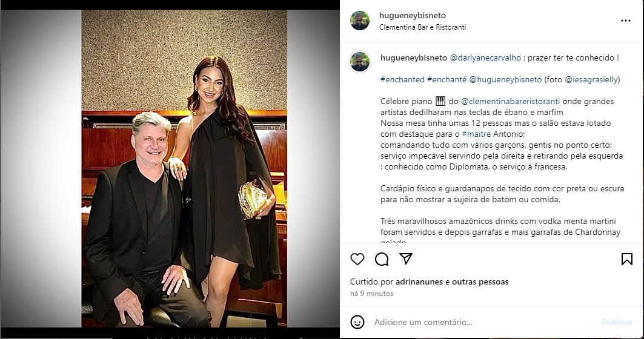
Task: Save the post with the bookmark icon
Action: 627,259
